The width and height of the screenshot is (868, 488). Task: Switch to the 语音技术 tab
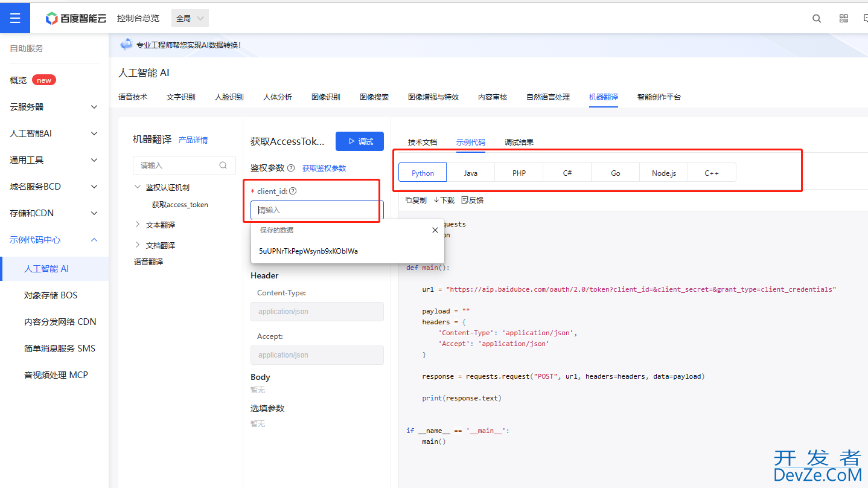(x=133, y=97)
